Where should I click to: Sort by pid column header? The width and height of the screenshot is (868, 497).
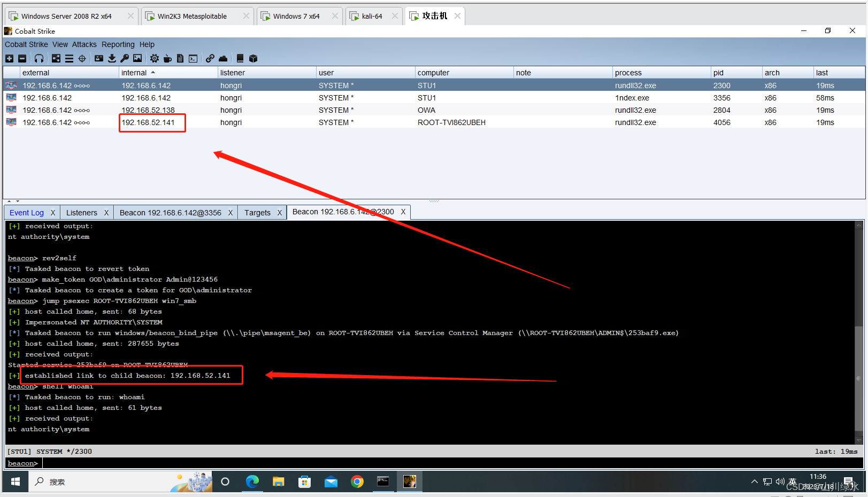(737, 73)
